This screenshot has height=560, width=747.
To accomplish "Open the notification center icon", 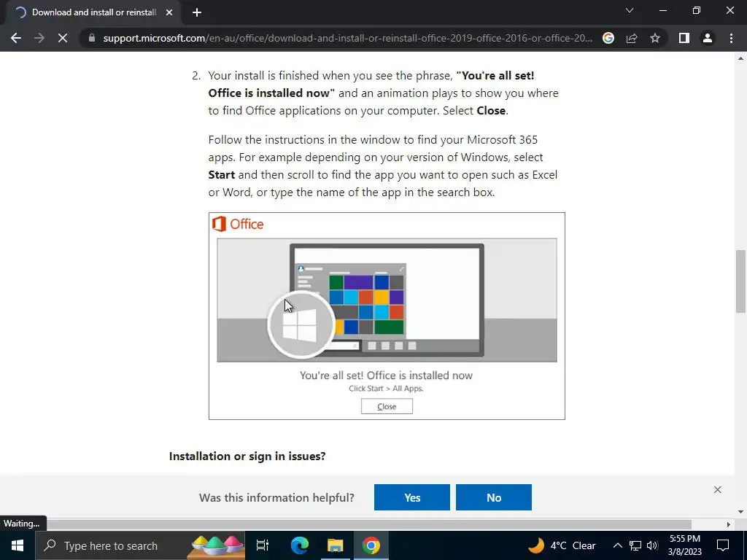I will [x=723, y=545].
